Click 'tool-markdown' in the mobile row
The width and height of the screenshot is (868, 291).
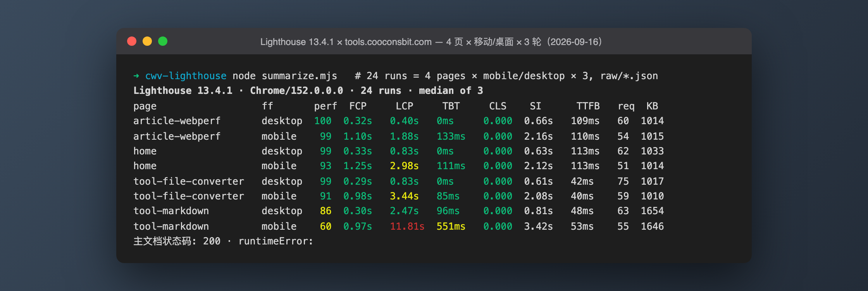[171, 226]
